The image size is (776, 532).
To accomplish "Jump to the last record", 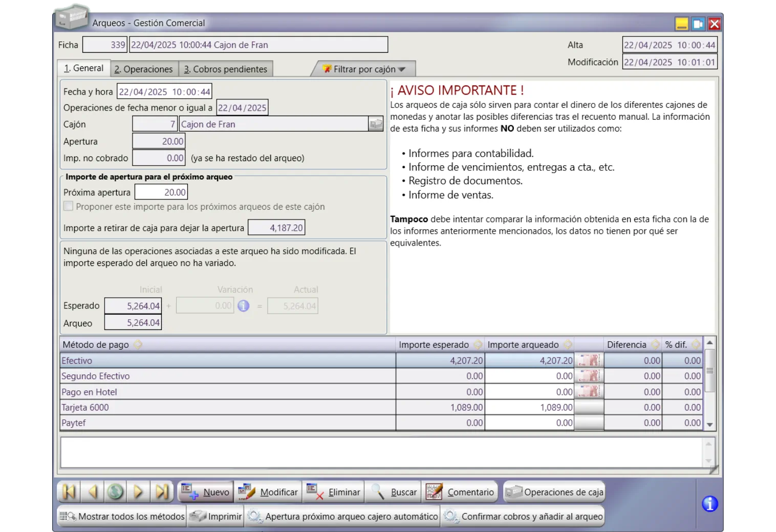I will [162, 492].
